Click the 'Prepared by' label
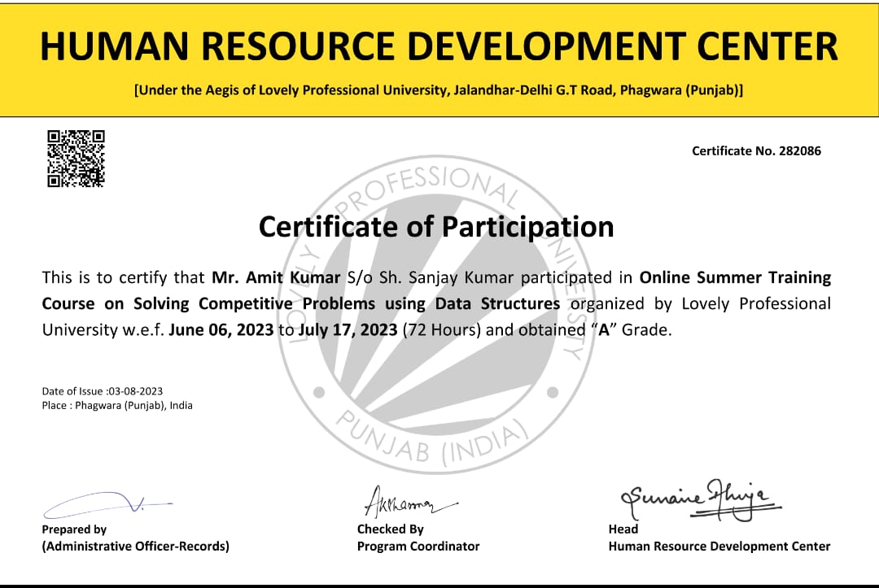The width and height of the screenshot is (879, 588). click(74, 529)
